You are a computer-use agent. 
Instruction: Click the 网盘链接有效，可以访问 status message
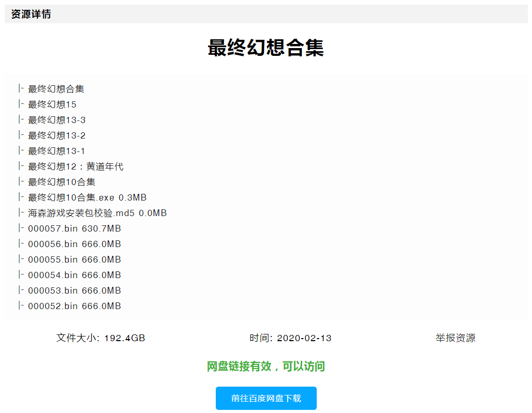pyautogui.click(x=266, y=366)
